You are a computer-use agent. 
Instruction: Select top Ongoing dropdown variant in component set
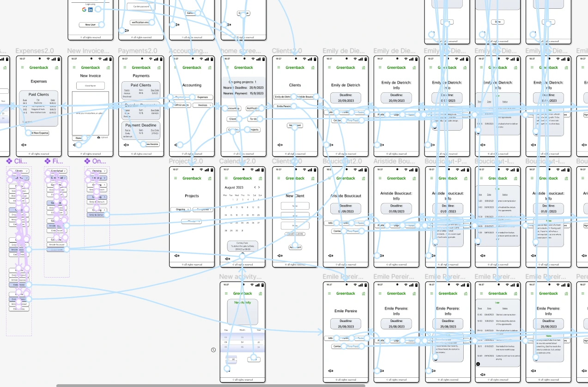tap(97, 171)
